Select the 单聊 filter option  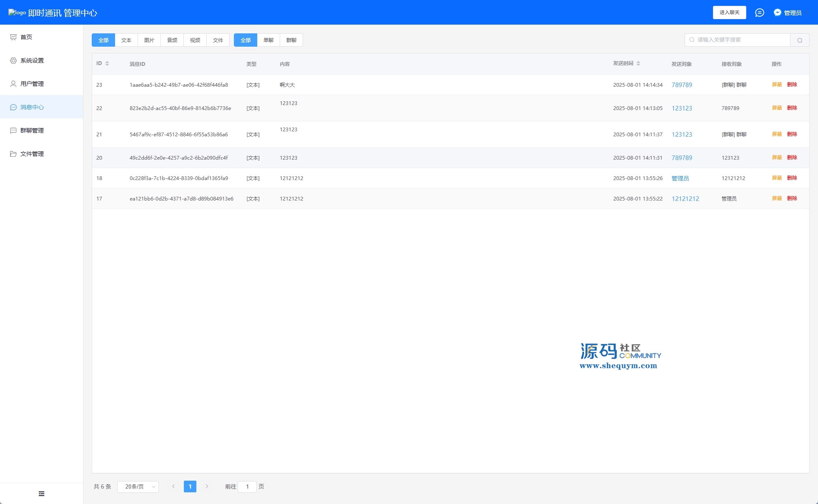[x=268, y=40]
